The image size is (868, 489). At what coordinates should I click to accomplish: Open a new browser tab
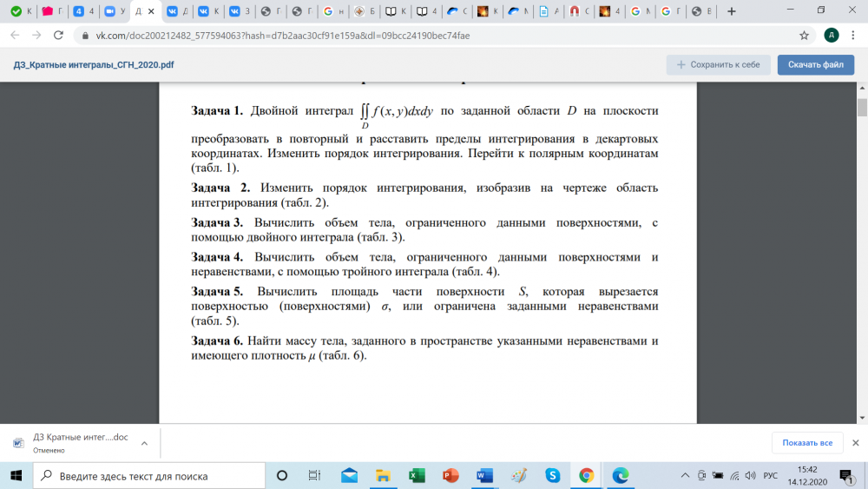(731, 11)
